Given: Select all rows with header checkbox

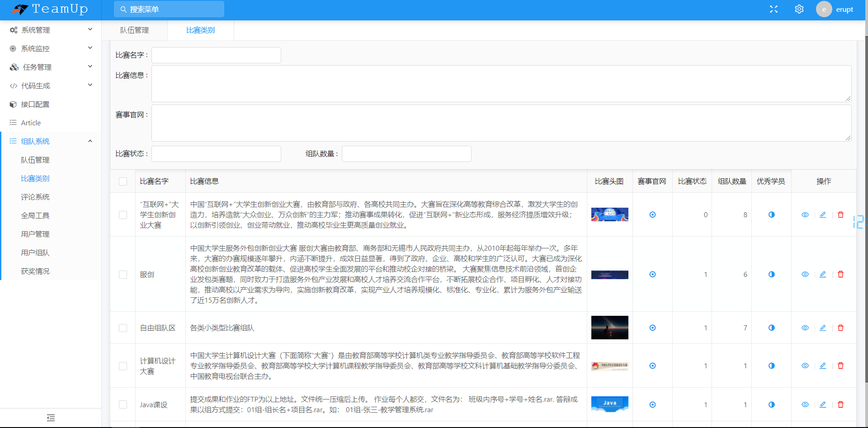Looking at the screenshot, I should (123, 181).
